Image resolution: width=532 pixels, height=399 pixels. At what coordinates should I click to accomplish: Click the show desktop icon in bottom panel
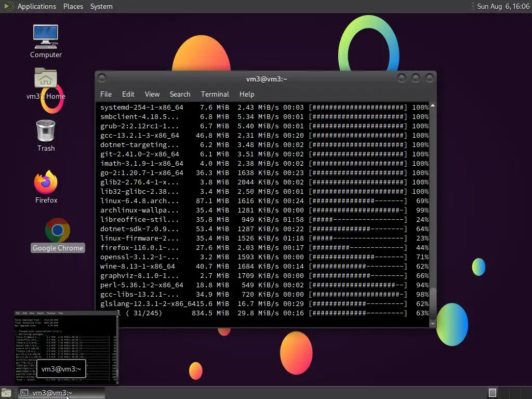6,393
